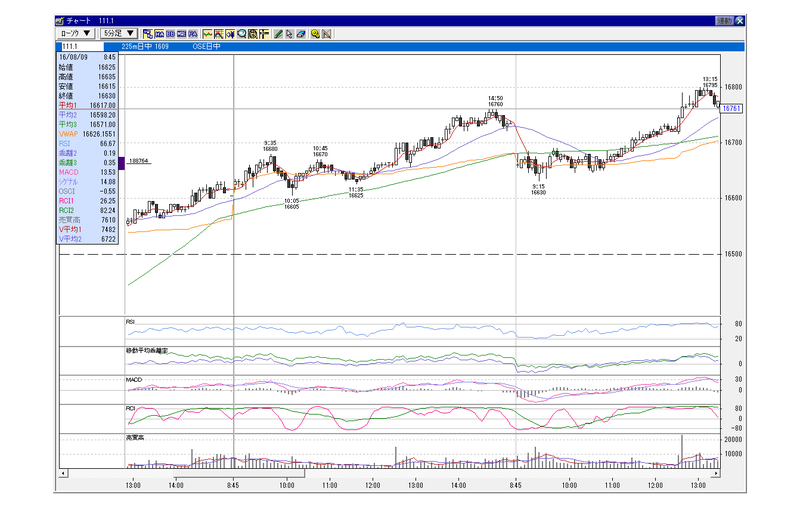Choose the eraser tool icon
800x507 pixels.
(301, 34)
